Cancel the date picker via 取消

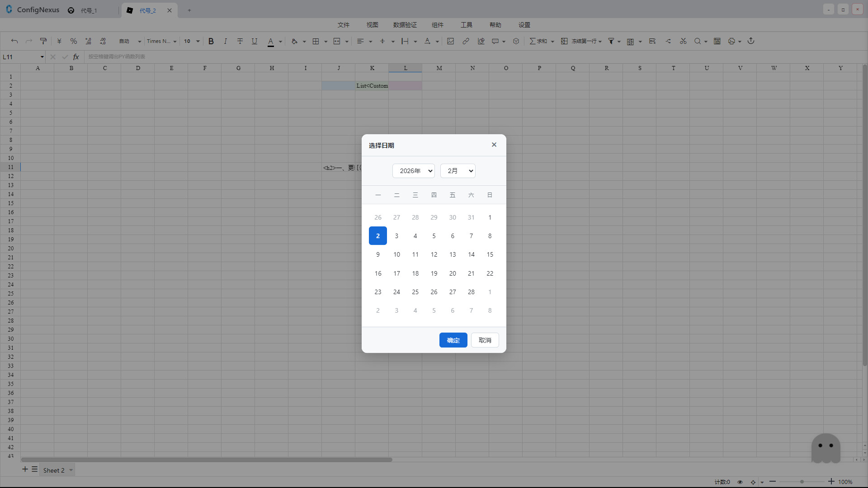pyautogui.click(x=485, y=340)
